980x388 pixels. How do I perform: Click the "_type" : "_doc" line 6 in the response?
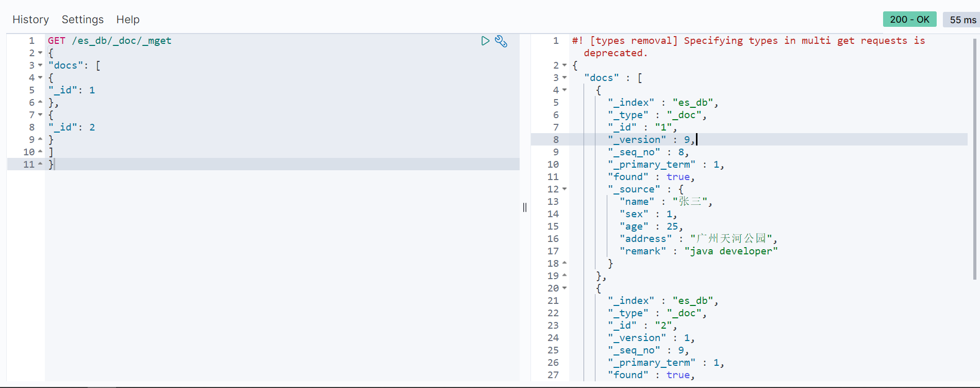pos(657,115)
